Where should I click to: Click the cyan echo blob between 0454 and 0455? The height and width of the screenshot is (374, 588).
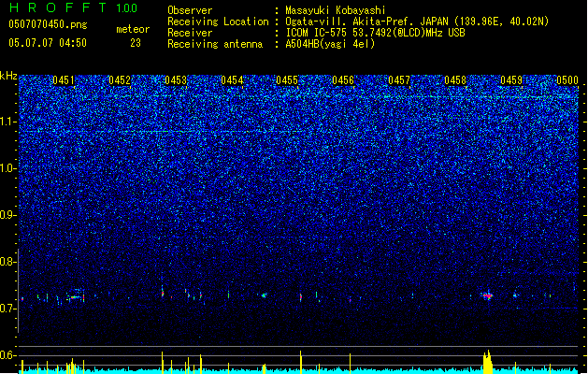tap(264, 295)
